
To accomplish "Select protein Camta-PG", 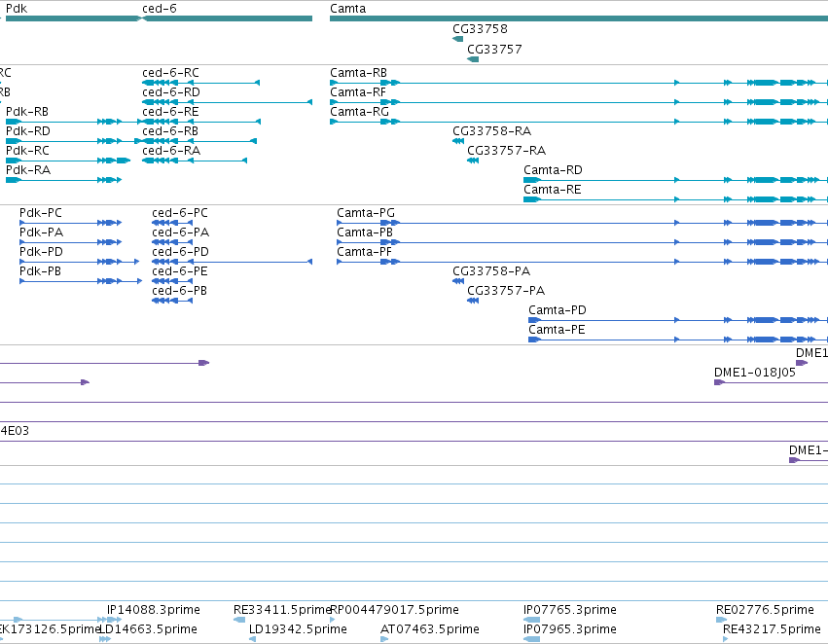I will pyautogui.click(x=583, y=223).
